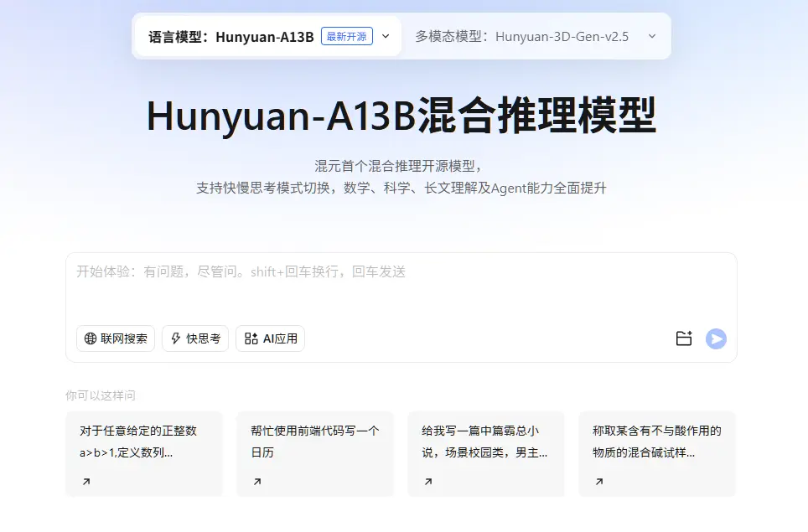Click the 支持快慢思考模式切换 description line
808x532 pixels.
pyautogui.click(x=401, y=188)
